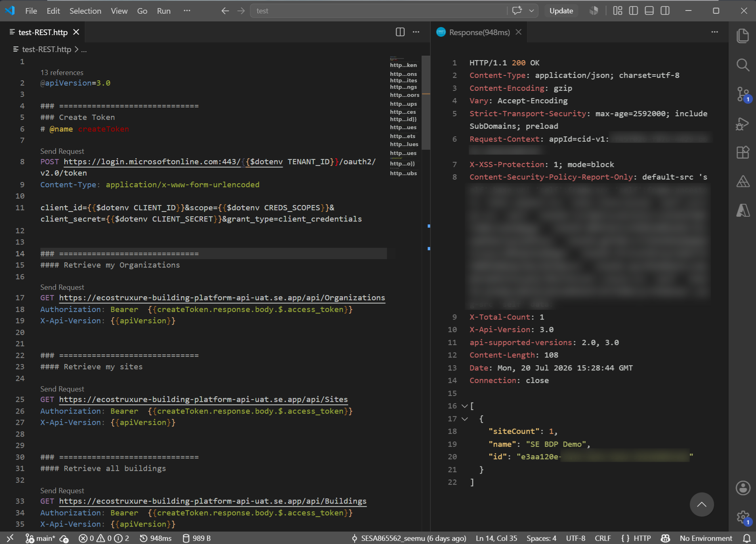Image resolution: width=756 pixels, height=544 pixels.
Task: Click the scroll-to-top arrow in Response panel
Action: [x=701, y=504]
